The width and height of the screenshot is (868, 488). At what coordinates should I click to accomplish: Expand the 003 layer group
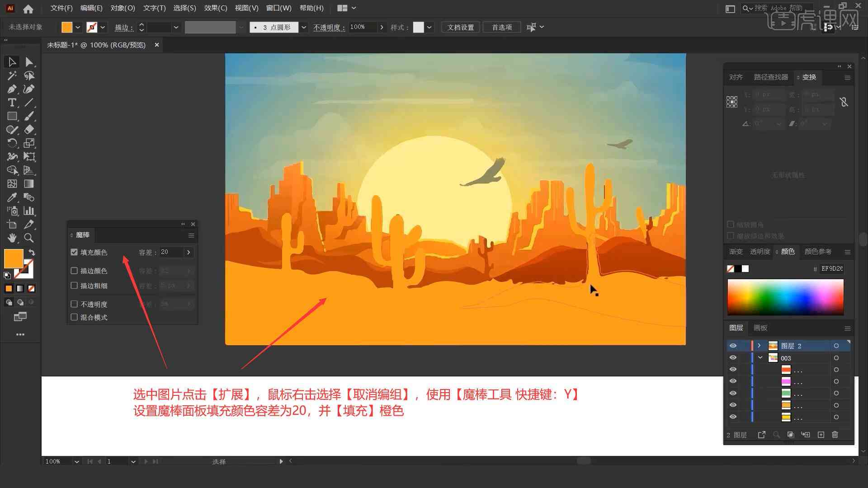761,358
